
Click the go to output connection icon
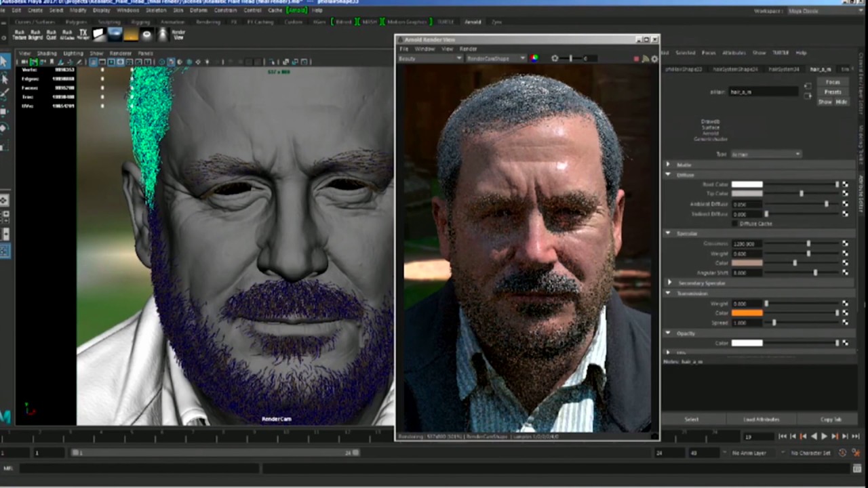click(x=808, y=96)
